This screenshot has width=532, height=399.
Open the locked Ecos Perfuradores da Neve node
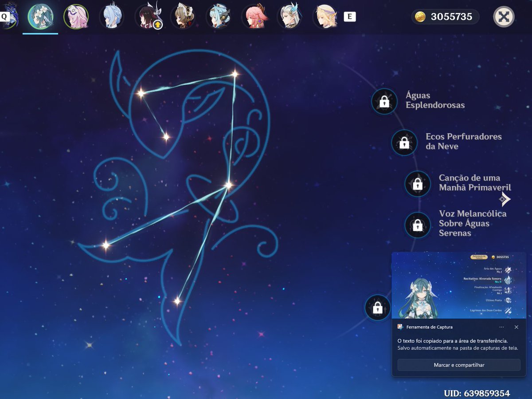pos(404,142)
